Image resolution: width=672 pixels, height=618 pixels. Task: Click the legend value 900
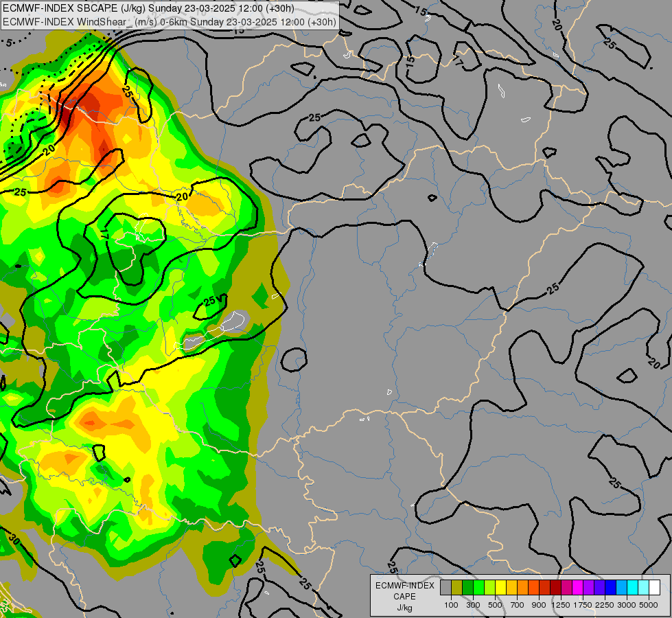(539, 605)
